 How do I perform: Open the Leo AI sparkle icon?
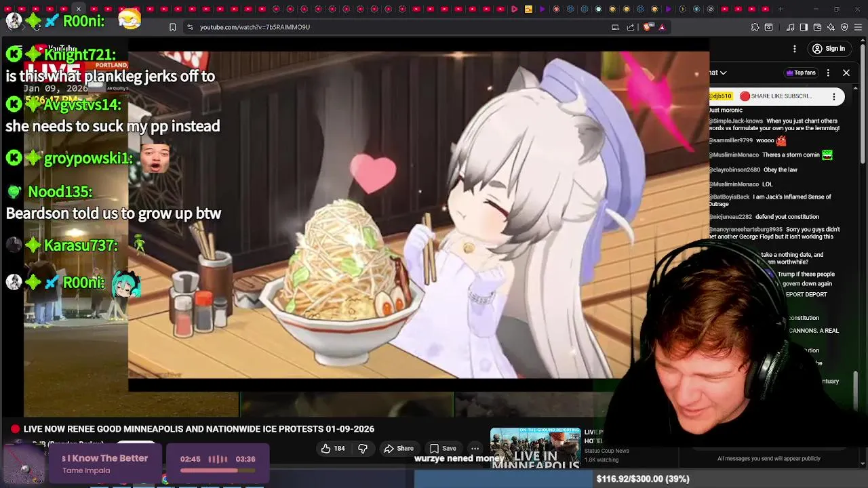(831, 27)
